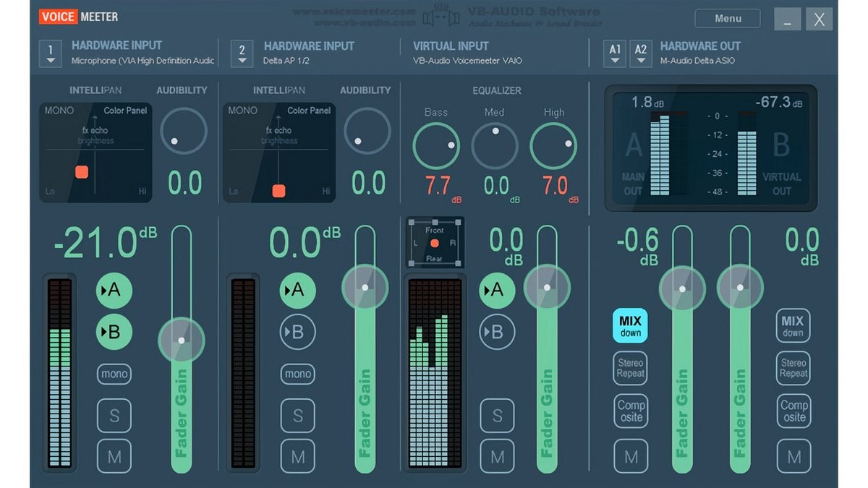Viewport: 868px width, 488px height.
Task: Click the -67.3 dB virtual out level reading
Action: (778, 103)
